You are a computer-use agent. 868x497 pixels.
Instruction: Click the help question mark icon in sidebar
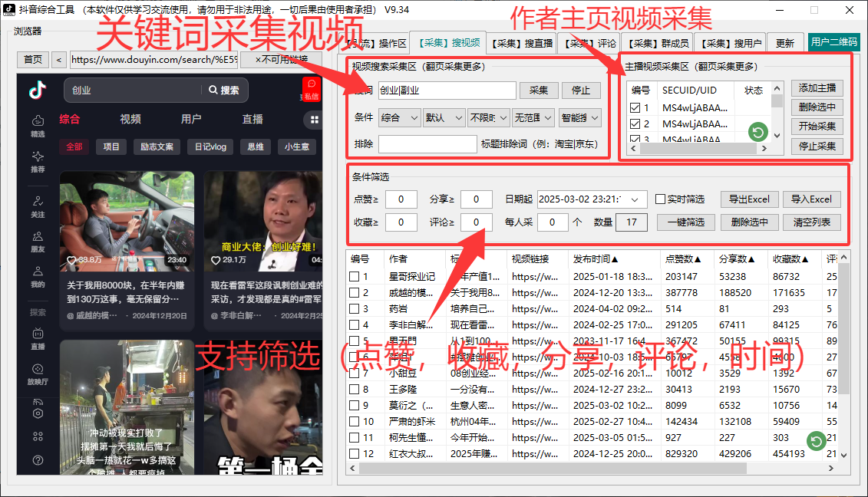pos(38,460)
